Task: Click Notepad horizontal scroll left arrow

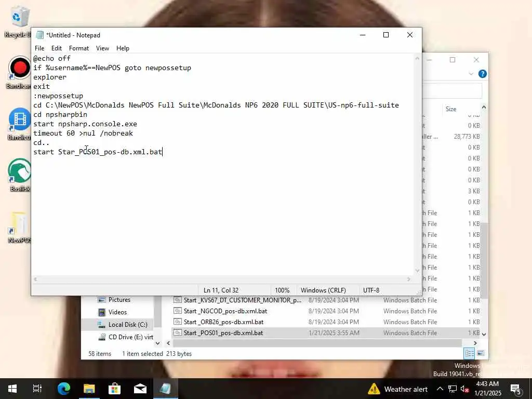Action: pyautogui.click(x=36, y=279)
